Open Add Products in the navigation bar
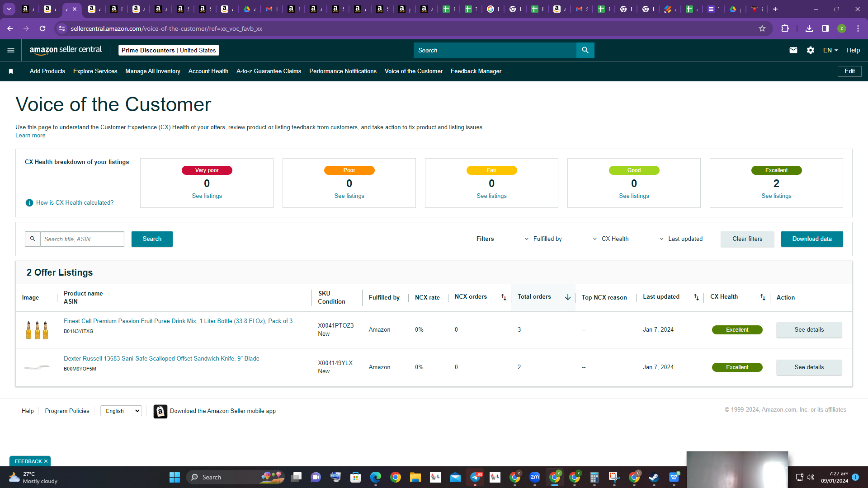The width and height of the screenshot is (868, 488). [47, 71]
